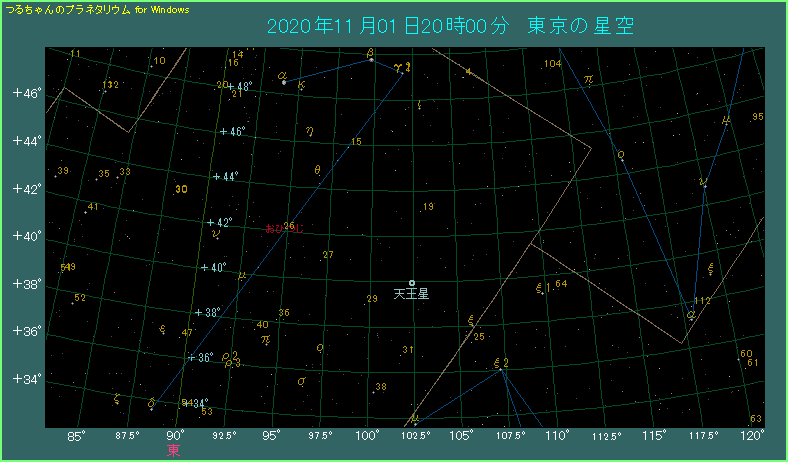This screenshot has height=462, width=788.
Task: Select the +38° label on left axis
Action: click(27, 284)
